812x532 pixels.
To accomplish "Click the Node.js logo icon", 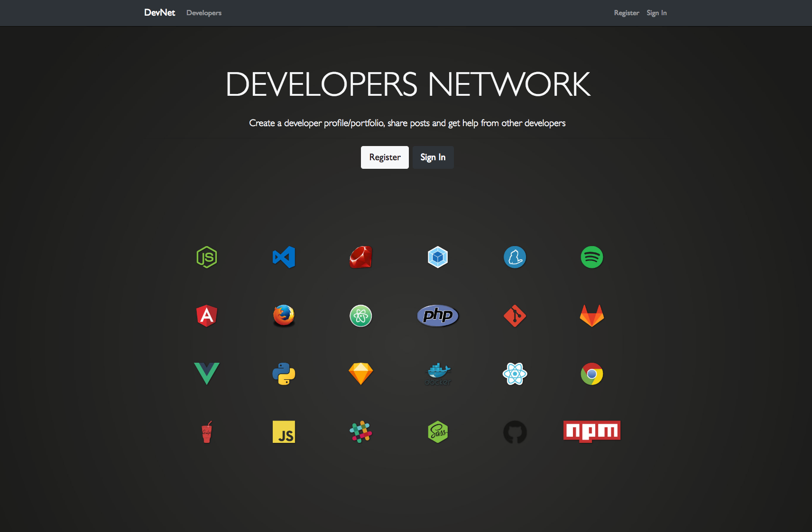I will point(207,257).
